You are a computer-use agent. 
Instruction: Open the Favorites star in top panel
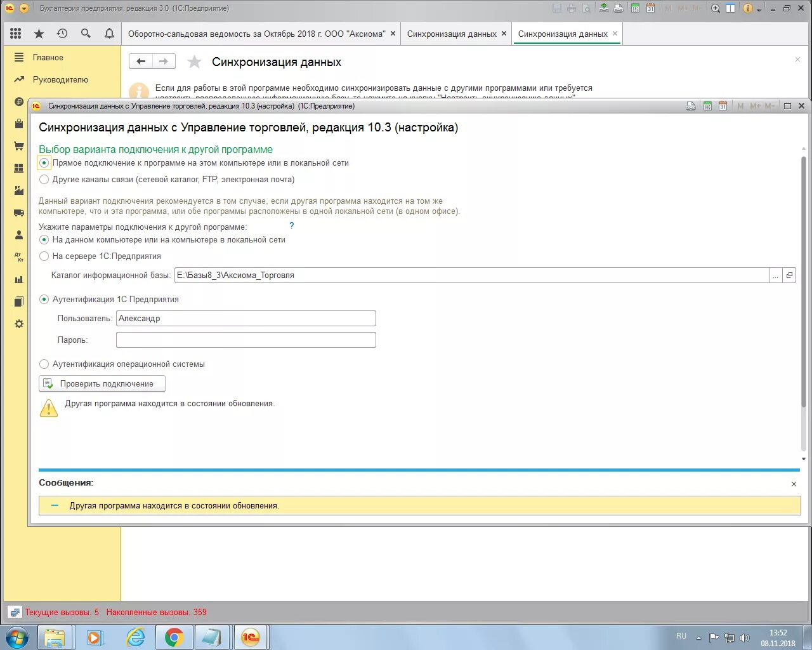[x=39, y=34]
